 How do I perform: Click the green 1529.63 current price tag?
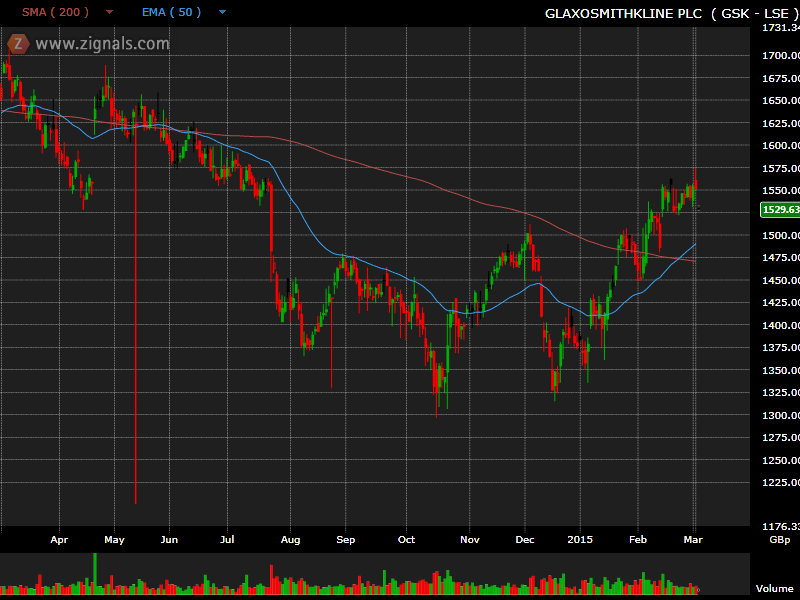pyautogui.click(x=780, y=209)
